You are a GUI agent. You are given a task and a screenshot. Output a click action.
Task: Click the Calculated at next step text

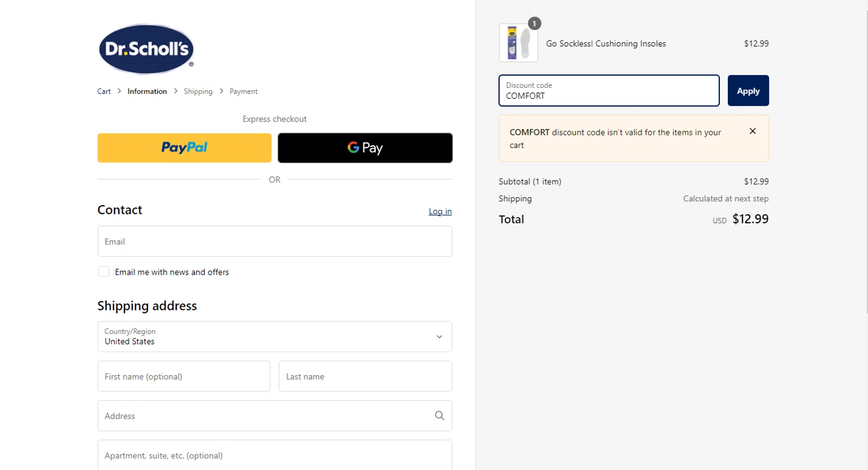click(x=726, y=198)
